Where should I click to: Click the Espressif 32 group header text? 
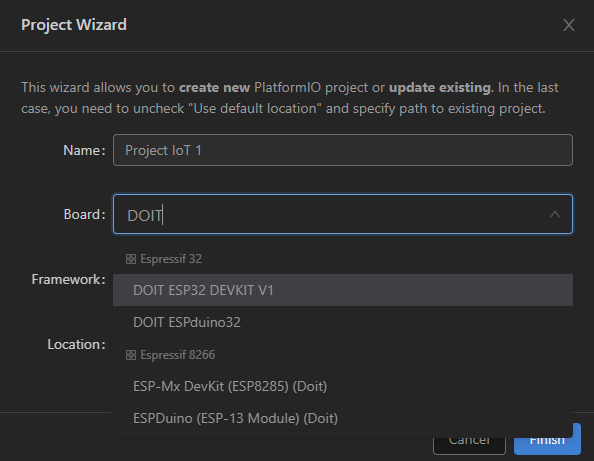click(x=171, y=259)
